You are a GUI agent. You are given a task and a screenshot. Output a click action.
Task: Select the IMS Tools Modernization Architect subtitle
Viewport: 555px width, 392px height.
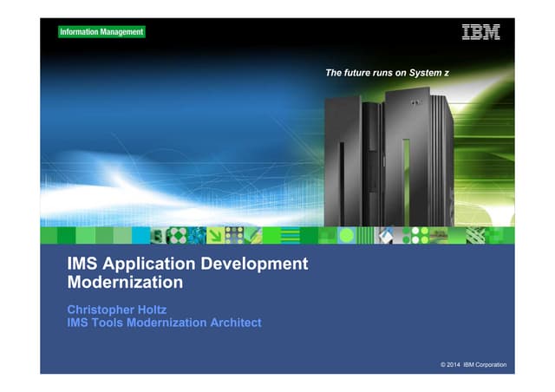click(164, 323)
